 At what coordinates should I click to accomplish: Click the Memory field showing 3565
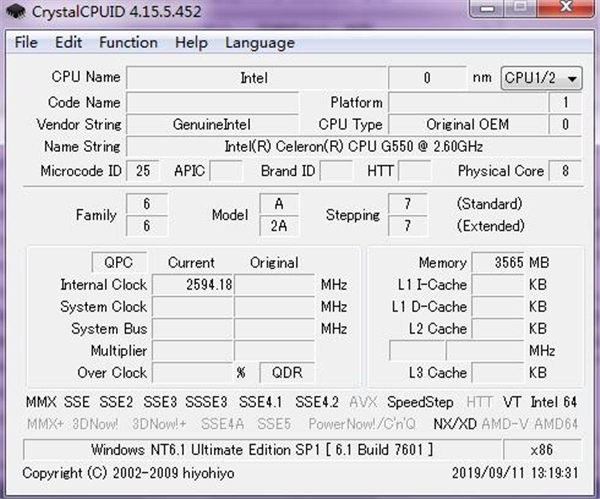click(499, 263)
